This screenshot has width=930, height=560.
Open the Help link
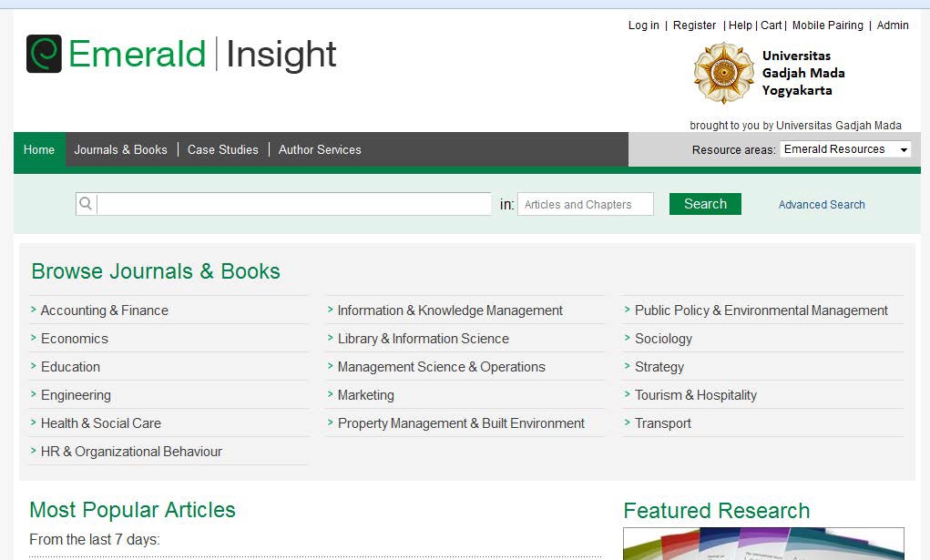[x=741, y=25]
